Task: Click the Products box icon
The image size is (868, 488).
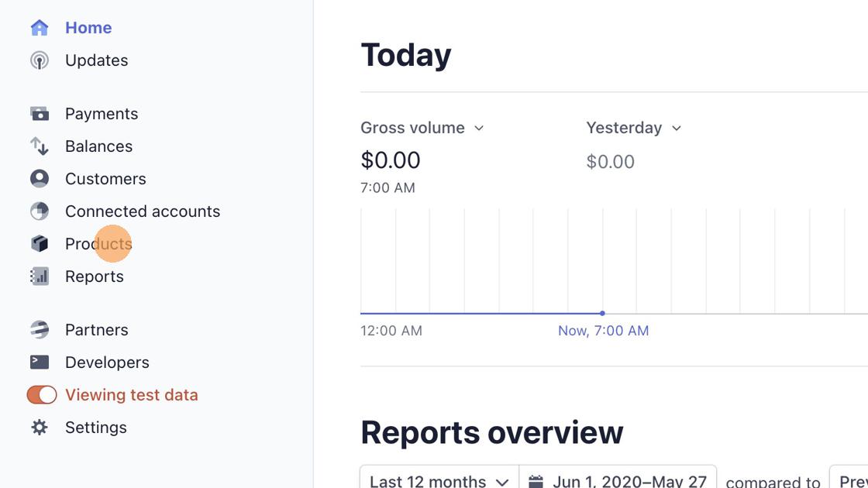Action: click(x=40, y=244)
